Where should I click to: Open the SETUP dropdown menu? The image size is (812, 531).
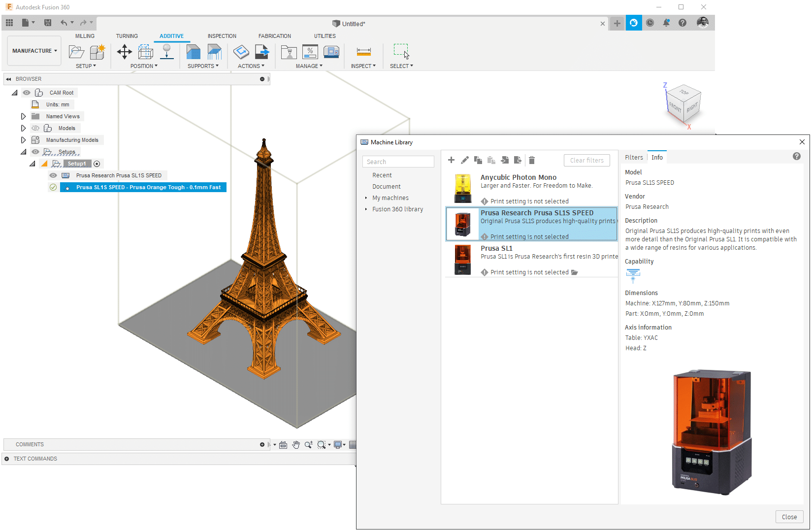pyautogui.click(x=86, y=66)
